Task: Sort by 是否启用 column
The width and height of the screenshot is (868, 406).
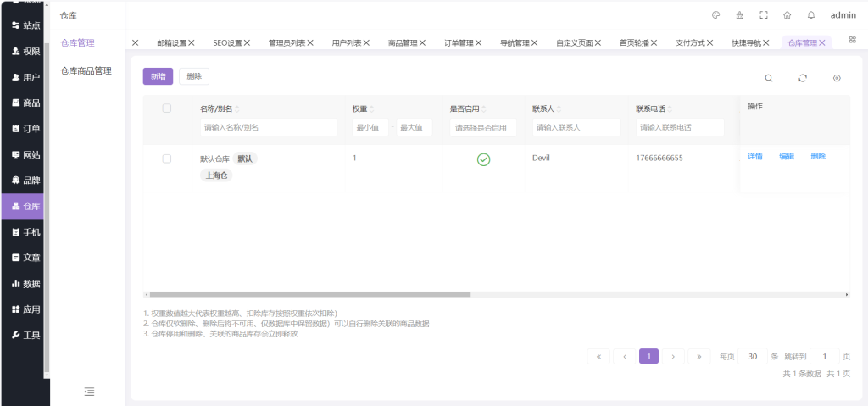Action: [x=484, y=108]
